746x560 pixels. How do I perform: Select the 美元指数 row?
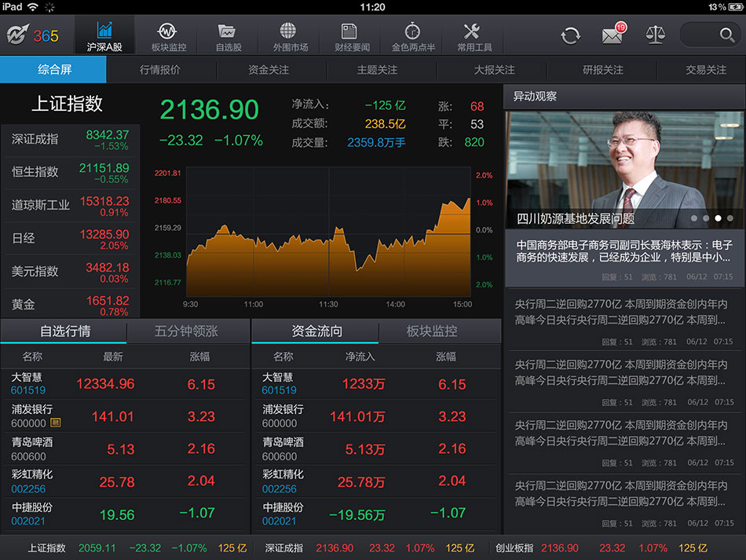point(70,273)
